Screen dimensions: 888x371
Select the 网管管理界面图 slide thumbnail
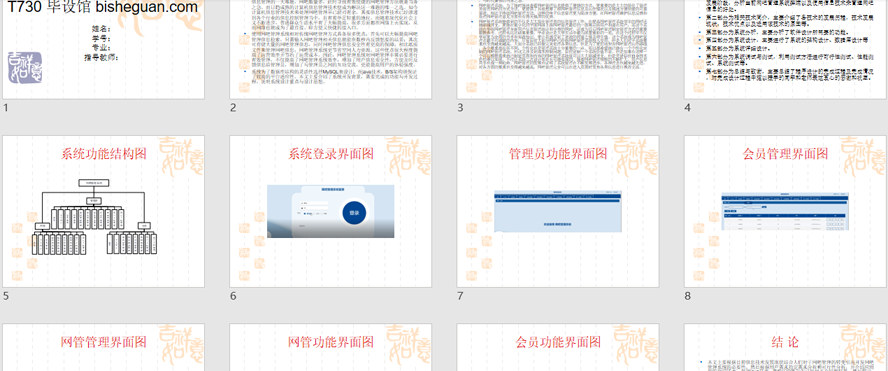tap(104, 347)
